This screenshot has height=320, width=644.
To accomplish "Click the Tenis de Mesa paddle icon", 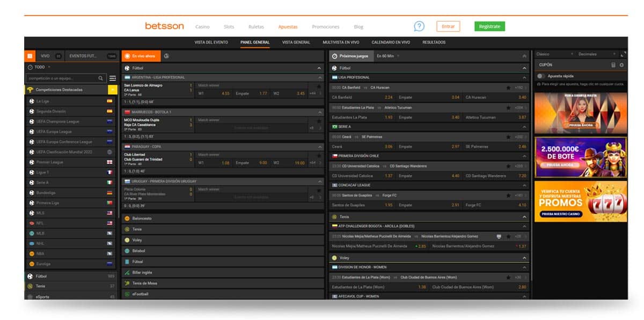I will point(127,283).
